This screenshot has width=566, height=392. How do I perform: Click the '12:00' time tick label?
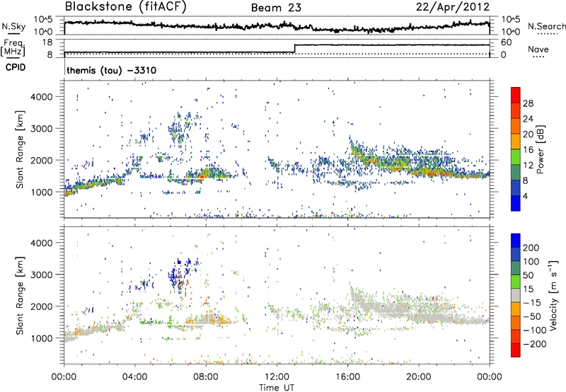(277, 377)
